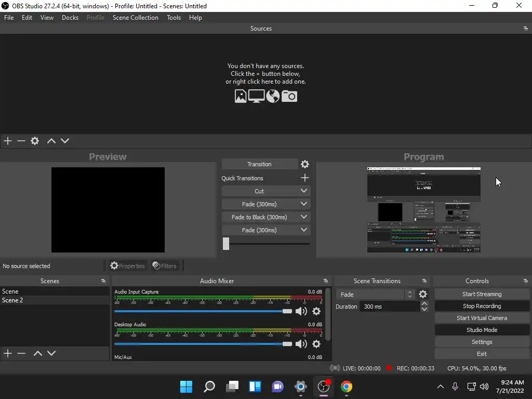Screen dimensions: 532x399
Task: Open the Fade scene transition combo box
Action: (375, 294)
